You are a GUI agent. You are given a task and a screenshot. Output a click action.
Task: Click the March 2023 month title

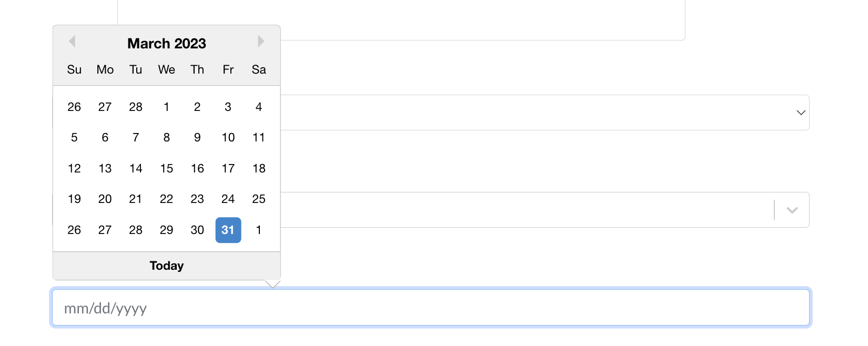(x=167, y=43)
